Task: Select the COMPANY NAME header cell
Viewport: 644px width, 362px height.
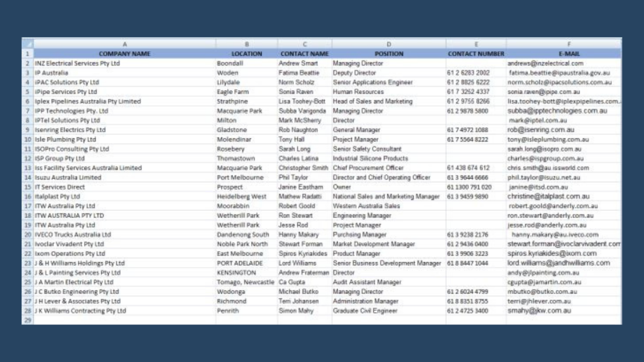Action: [124, 54]
